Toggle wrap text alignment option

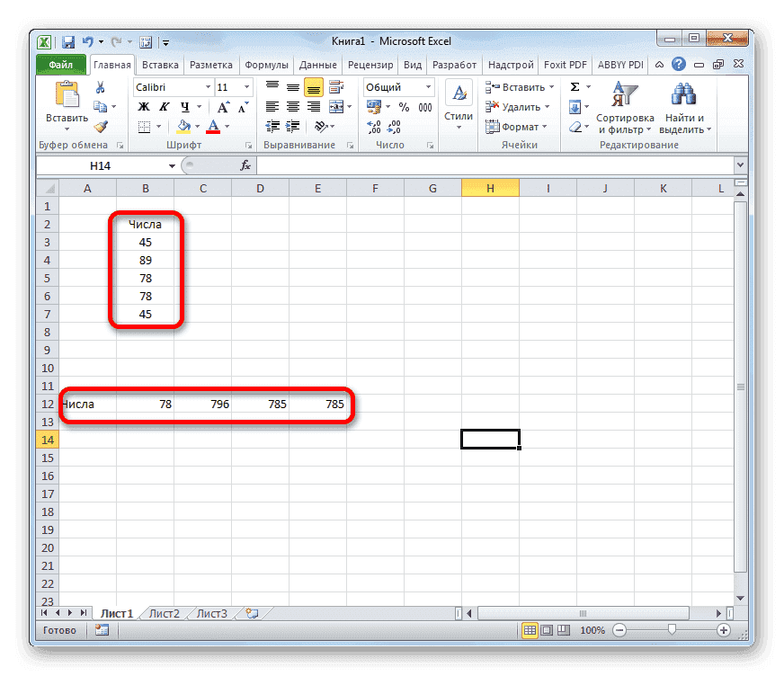pos(334,86)
